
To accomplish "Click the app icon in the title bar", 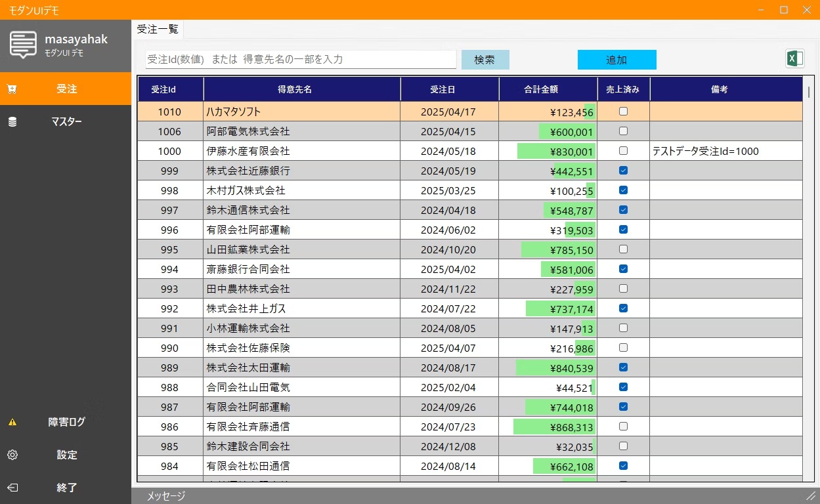I will (8, 10).
